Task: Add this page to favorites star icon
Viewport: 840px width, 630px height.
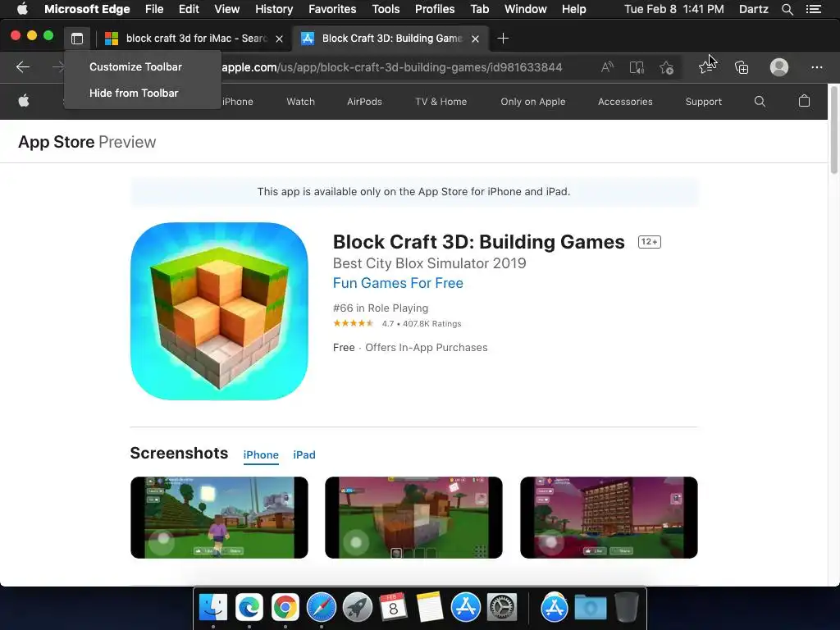Action: pos(666,67)
